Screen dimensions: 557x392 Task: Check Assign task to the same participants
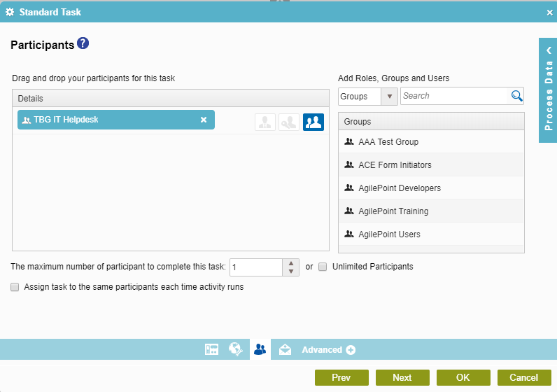[x=15, y=287]
